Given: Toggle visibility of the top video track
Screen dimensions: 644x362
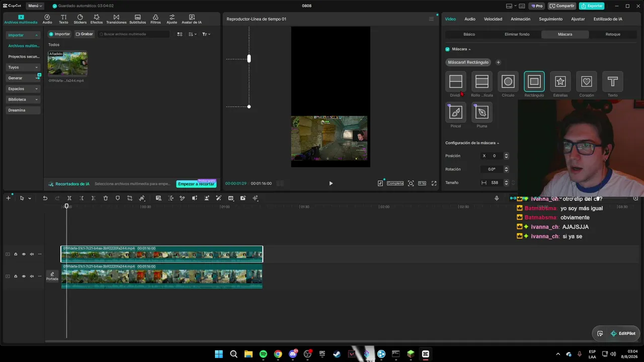Looking at the screenshot, I should (x=24, y=254).
